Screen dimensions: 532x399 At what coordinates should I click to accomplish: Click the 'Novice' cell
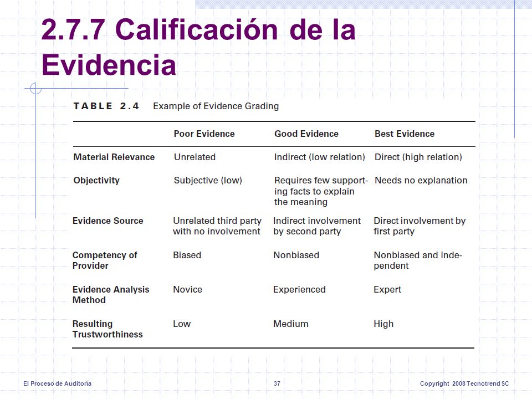188,289
